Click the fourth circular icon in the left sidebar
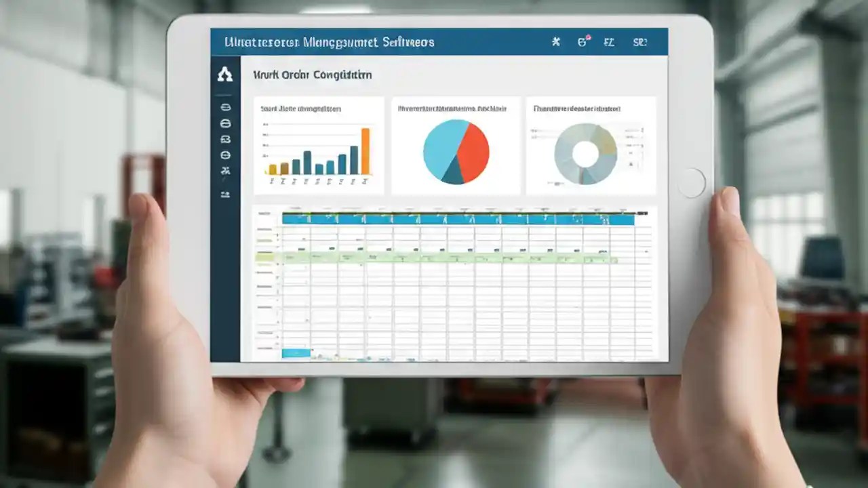 coord(225,154)
